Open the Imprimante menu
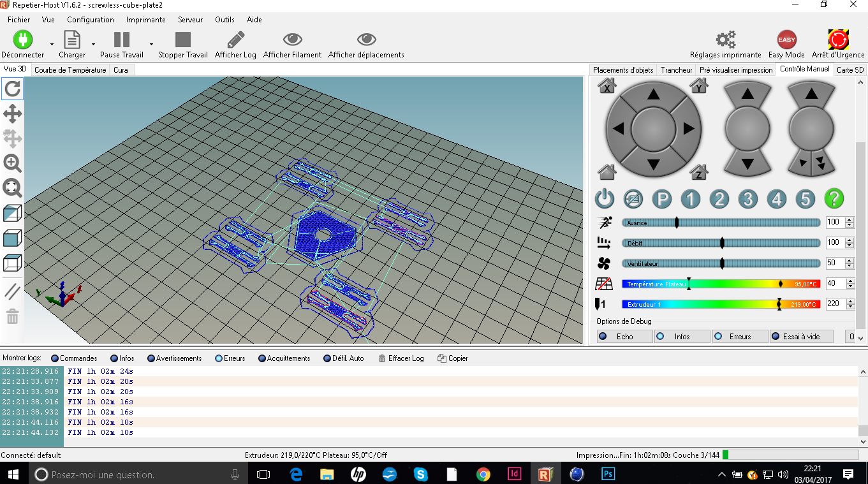The image size is (868, 484). 145,20
